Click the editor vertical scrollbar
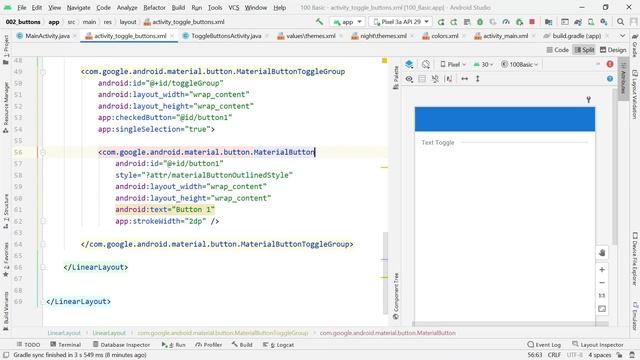Image resolution: width=640 pixels, height=360 pixels. [385, 273]
